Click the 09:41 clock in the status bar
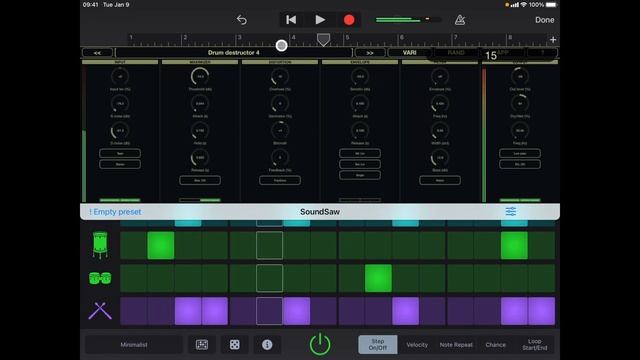This screenshot has height=360, width=640. pos(90,5)
